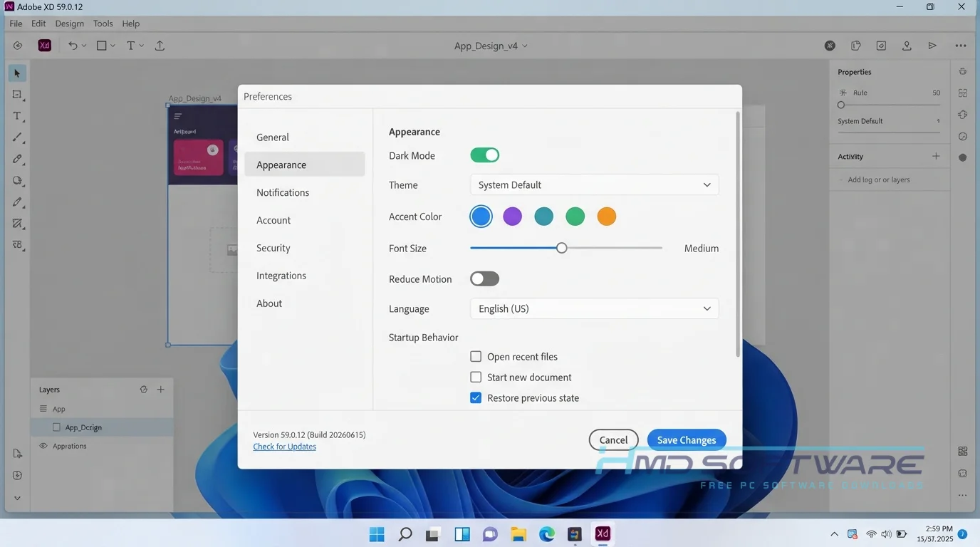Image resolution: width=980 pixels, height=547 pixels.
Task: Open the Theme dropdown showing System Default
Action: 595,184
